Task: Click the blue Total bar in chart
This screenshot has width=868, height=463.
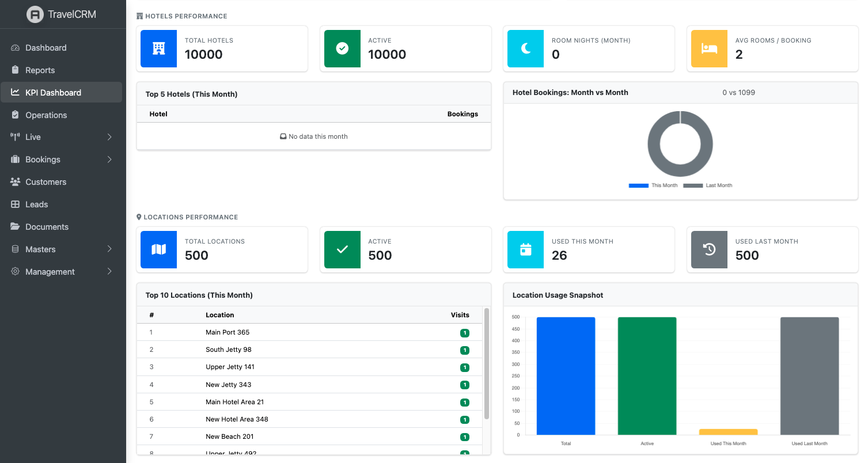Action: coord(566,376)
